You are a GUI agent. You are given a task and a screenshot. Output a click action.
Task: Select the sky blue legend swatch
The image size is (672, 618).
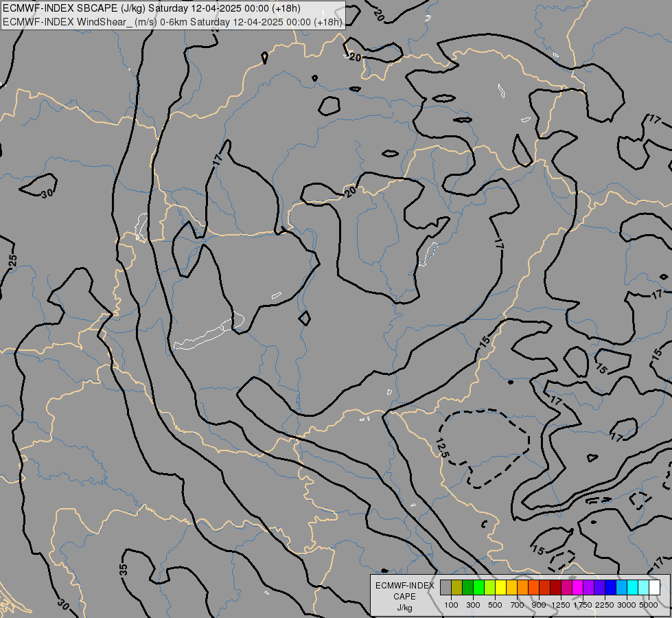pos(621,587)
